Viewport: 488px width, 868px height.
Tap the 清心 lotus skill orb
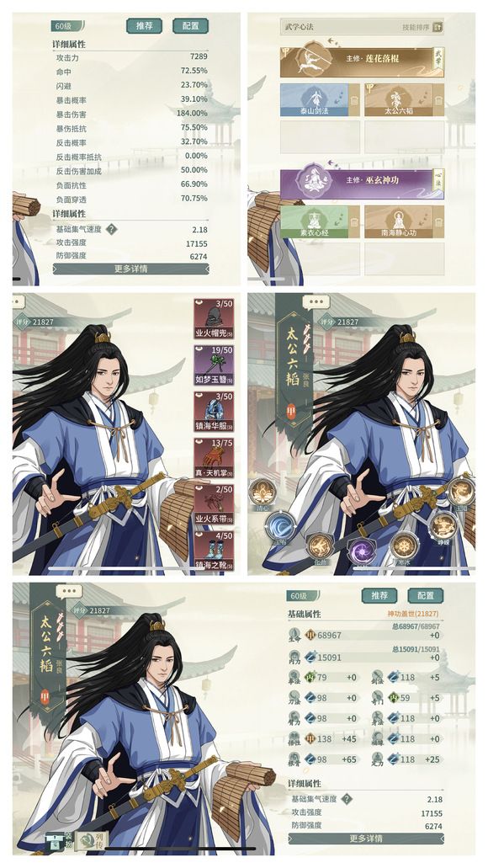click(262, 493)
